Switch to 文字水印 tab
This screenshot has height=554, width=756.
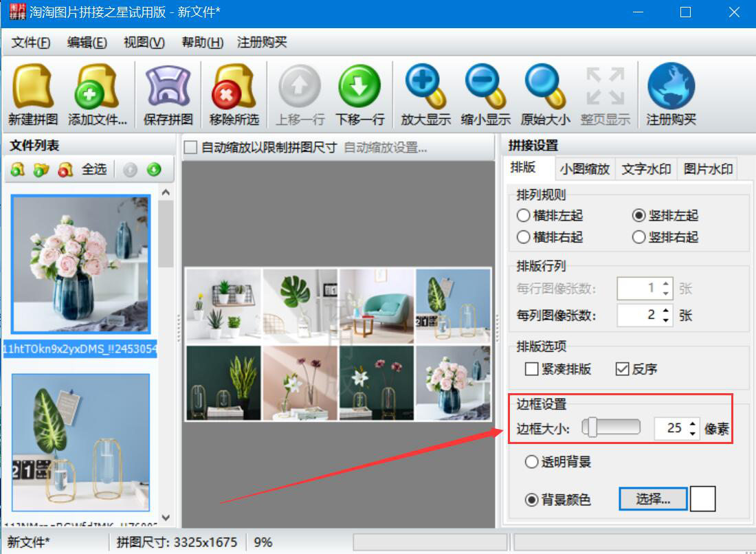(x=646, y=169)
